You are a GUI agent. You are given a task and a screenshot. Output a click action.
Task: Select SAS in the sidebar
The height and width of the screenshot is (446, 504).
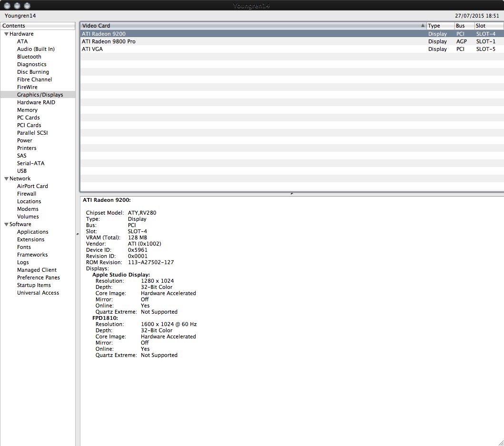(x=21, y=156)
